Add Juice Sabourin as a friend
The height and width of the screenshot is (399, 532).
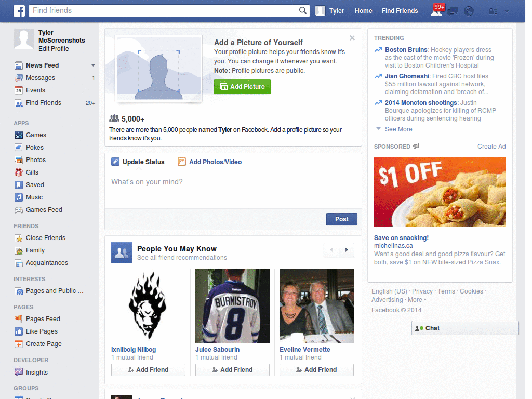tap(232, 370)
